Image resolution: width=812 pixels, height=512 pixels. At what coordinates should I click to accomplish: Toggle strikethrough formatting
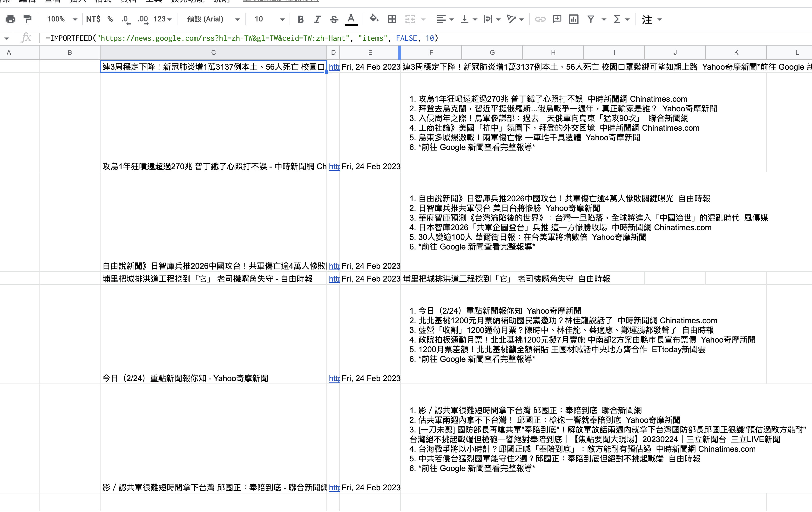pyautogui.click(x=334, y=19)
